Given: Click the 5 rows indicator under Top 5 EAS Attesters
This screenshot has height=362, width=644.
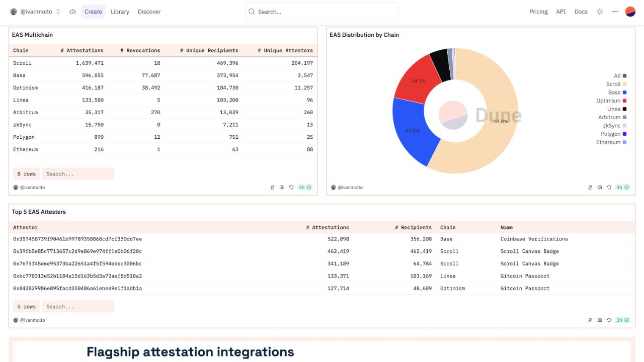Looking at the screenshot, I should (27, 307).
